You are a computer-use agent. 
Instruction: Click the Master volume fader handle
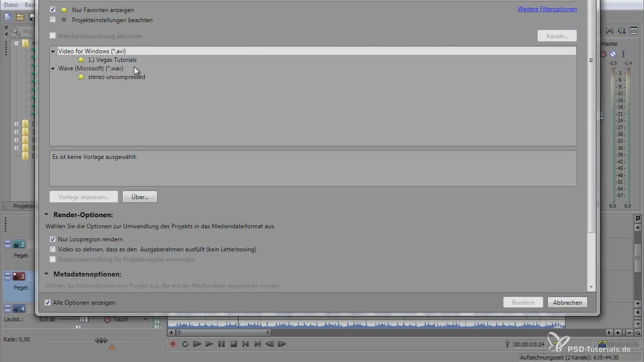tap(601, 116)
